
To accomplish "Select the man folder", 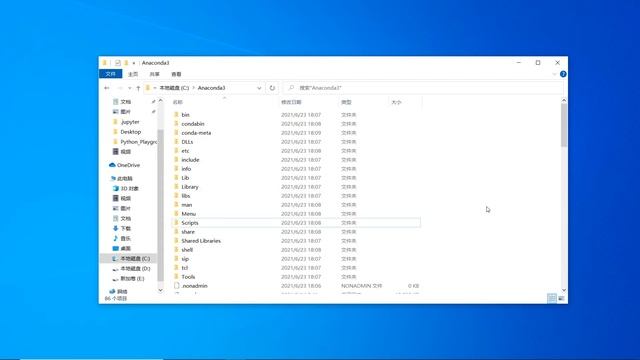I will (187, 204).
